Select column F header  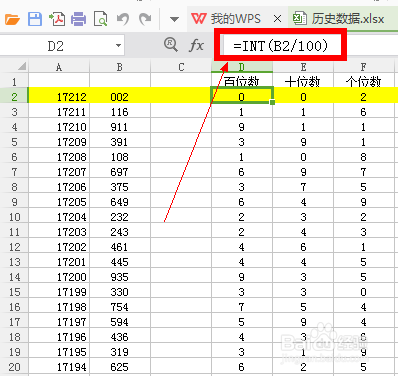pos(364,67)
